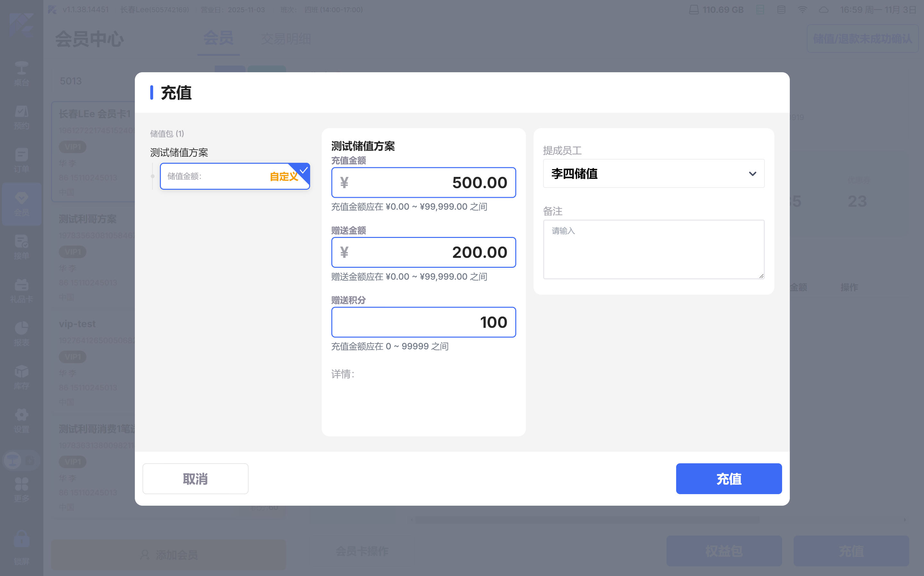Switch to the 交易明细 tab
The width and height of the screenshot is (924, 576).
click(x=286, y=39)
